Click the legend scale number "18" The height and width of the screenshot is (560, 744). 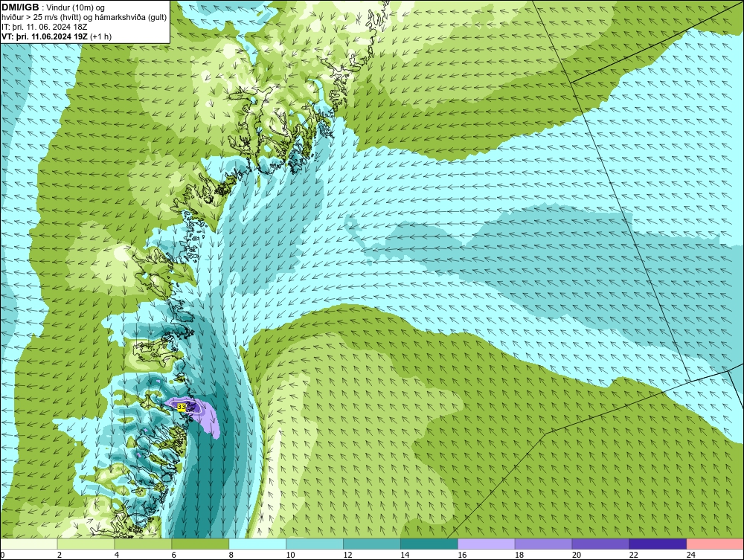(x=519, y=556)
